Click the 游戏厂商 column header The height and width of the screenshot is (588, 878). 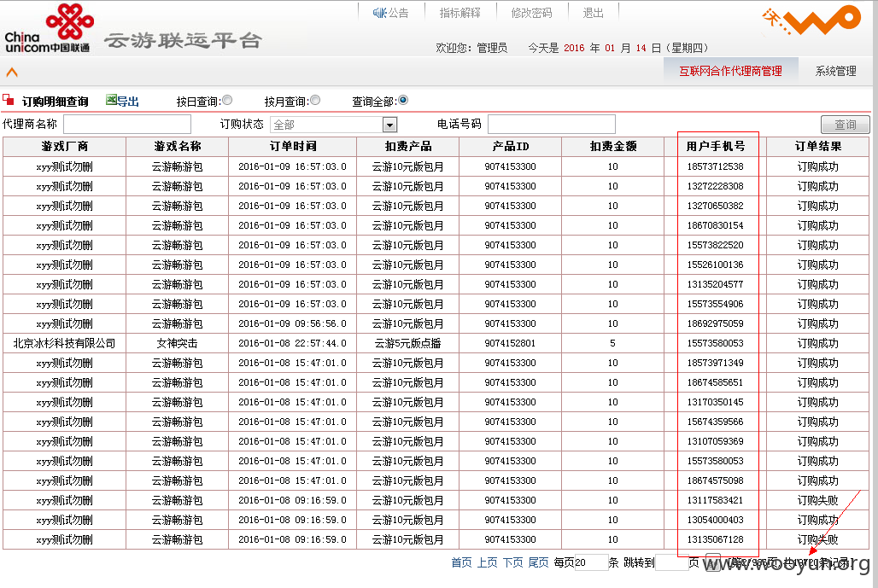64,147
